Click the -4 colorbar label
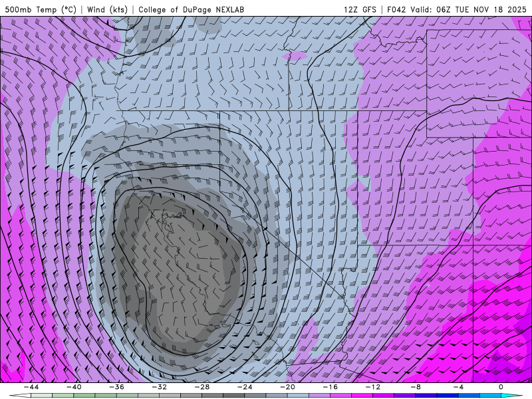Image resolution: width=532 pixels, height=399 pixels. 458,387
